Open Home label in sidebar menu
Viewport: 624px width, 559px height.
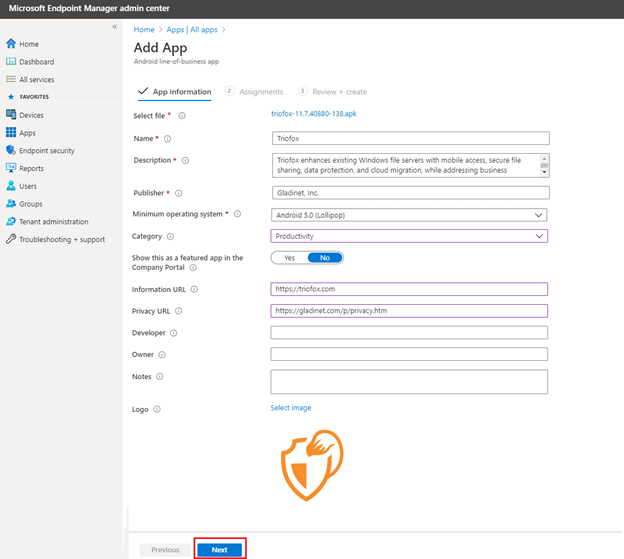(29, 44)
